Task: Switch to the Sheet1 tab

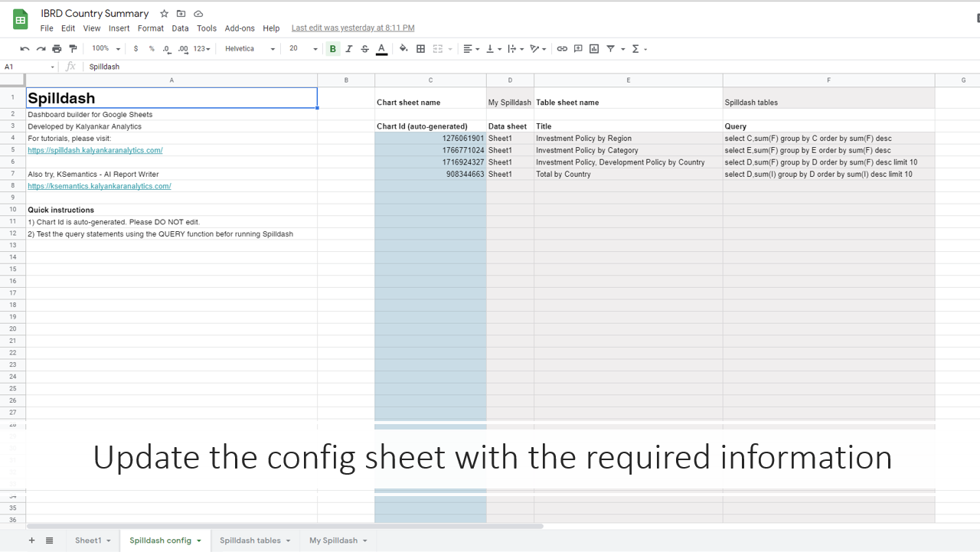Action: coord(93,541)
